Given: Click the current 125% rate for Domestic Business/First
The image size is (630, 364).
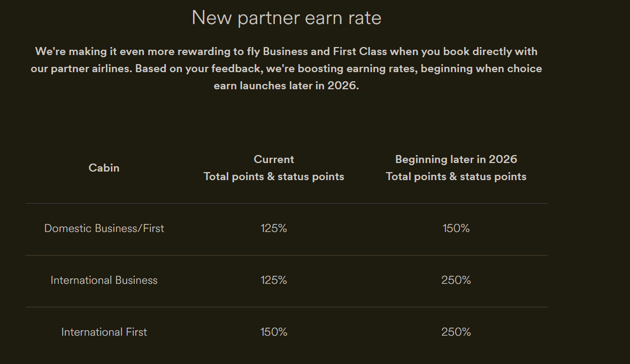Looking at the screenshot, I should pos(274,228).
